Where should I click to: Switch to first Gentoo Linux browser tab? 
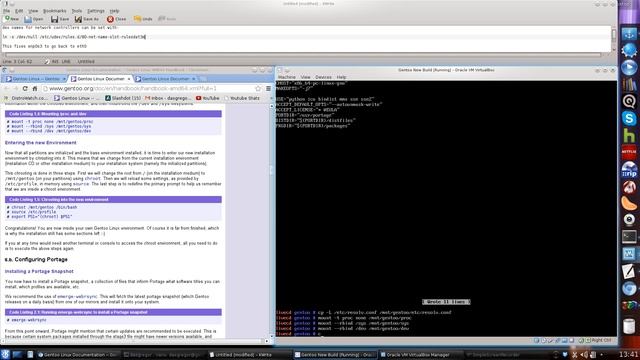coord(36,79)
